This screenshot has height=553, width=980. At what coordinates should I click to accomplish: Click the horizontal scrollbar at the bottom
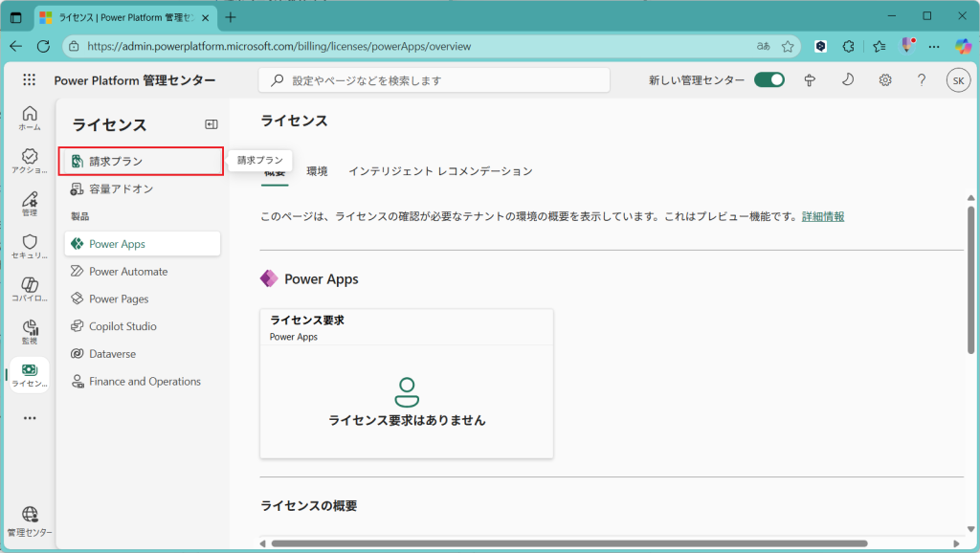[569, 543]
